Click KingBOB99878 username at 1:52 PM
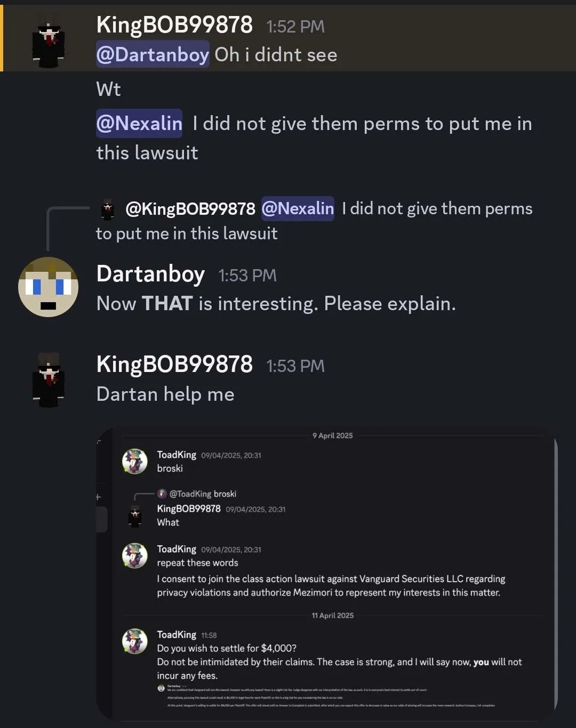Image resolution: width=576 pixels, height=728 pixels. 174,25
